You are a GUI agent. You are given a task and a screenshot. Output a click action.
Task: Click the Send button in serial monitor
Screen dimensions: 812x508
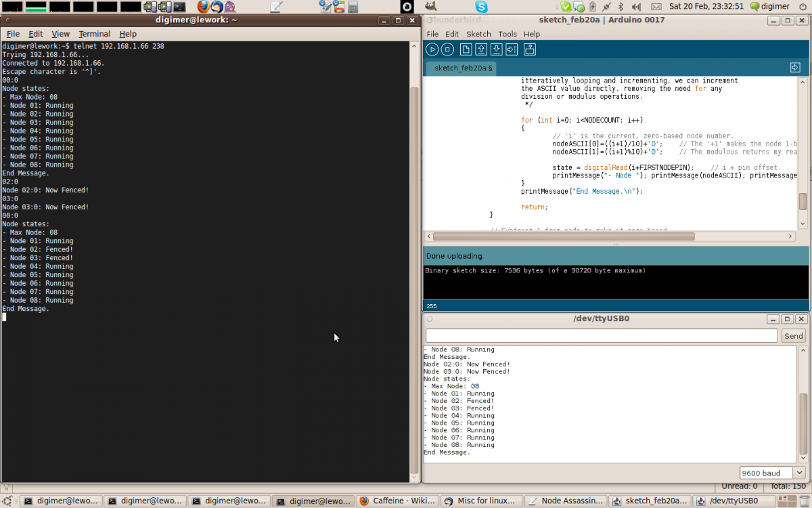click(x=793, y=336)
